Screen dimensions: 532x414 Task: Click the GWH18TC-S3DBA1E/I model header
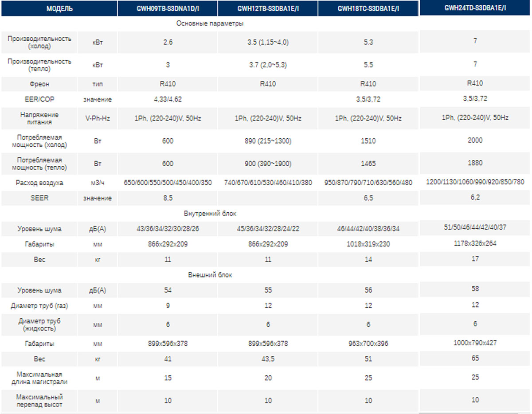pyautogui.click(x=368, y=9)
